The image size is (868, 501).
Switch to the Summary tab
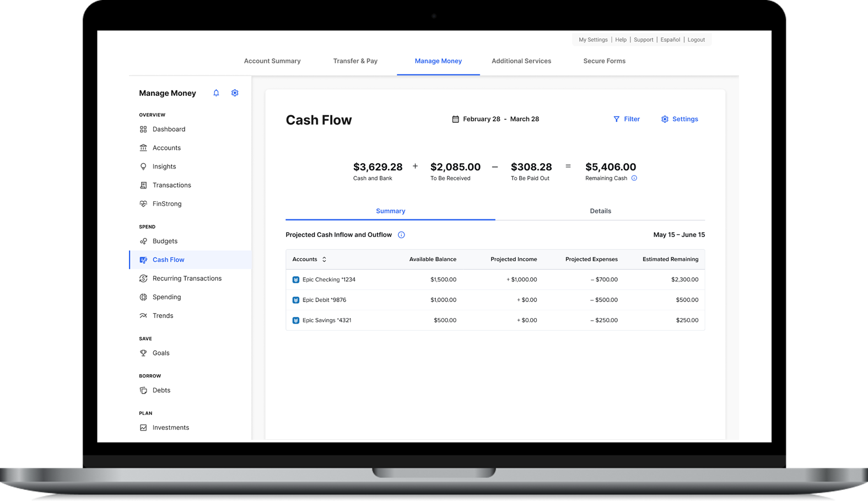pyautogui.click(x=390, y=211)
